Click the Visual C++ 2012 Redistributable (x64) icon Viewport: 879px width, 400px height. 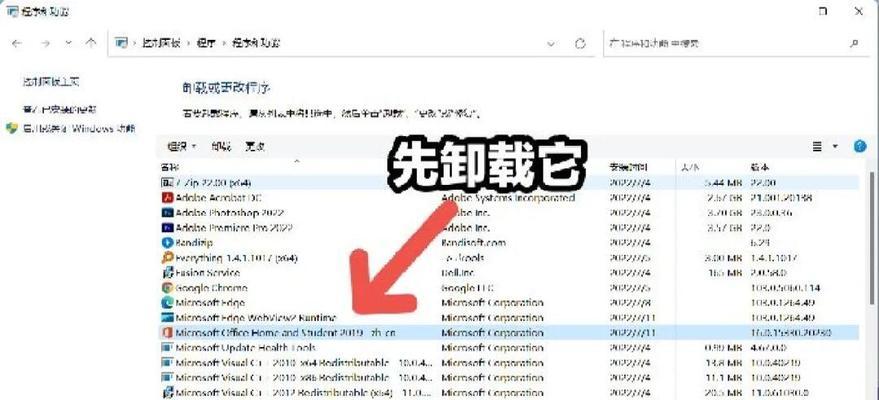[x=167, y=392]
